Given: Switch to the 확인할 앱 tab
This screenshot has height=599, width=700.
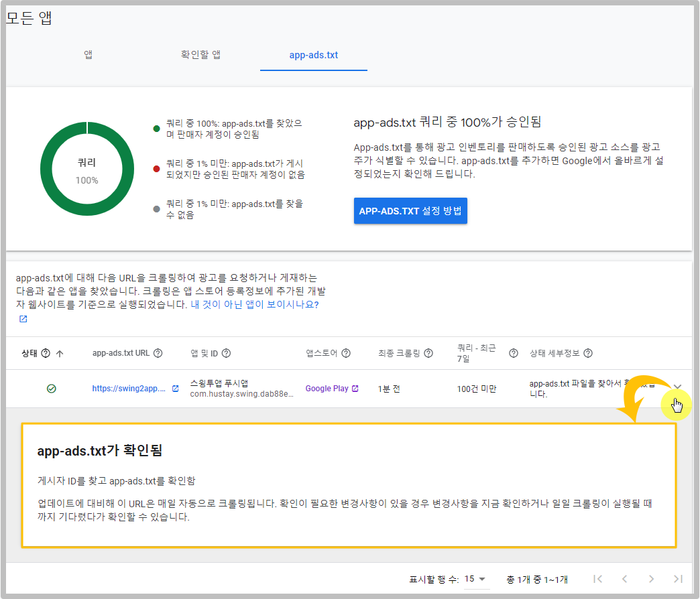Looking at the screenshot, I should [x=200, y=55].
